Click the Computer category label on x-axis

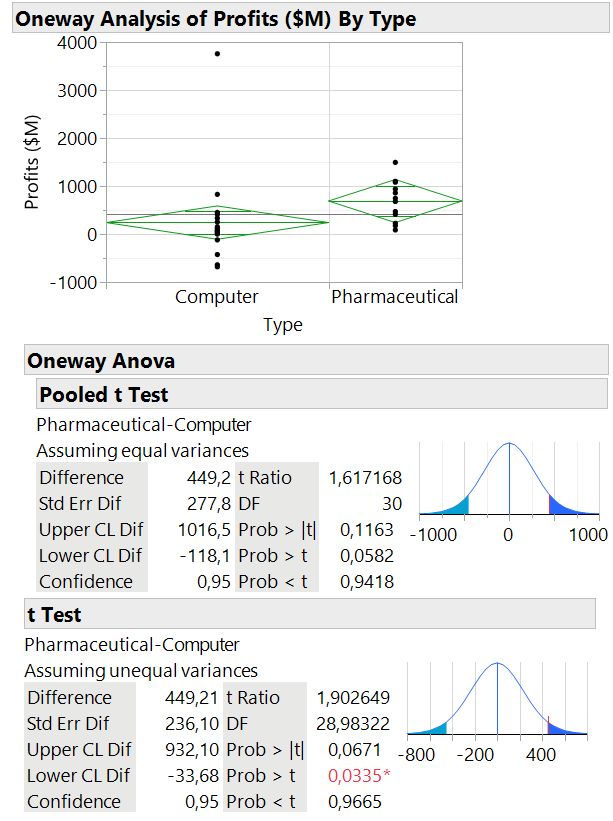click(x=216, y=297)
